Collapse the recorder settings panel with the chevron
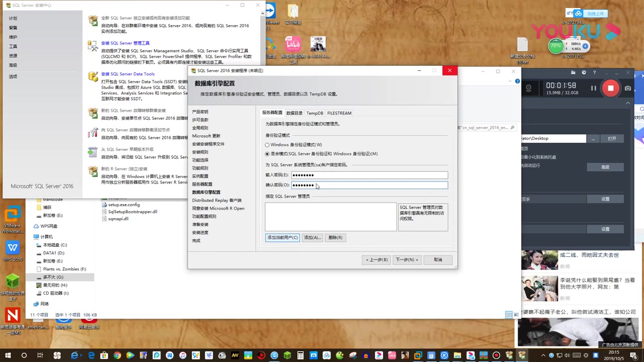Viewport: 644px width, 362px height. 628,103
